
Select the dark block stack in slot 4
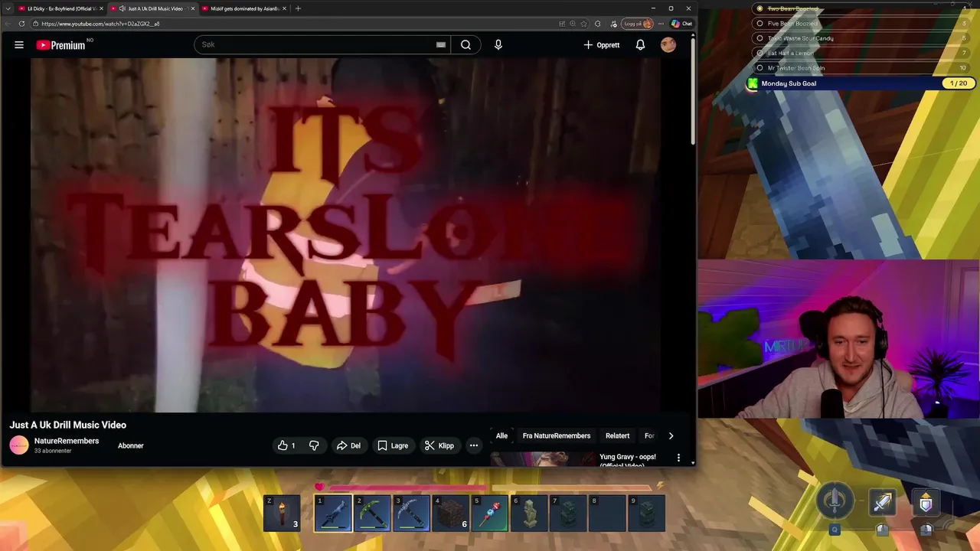451,513
